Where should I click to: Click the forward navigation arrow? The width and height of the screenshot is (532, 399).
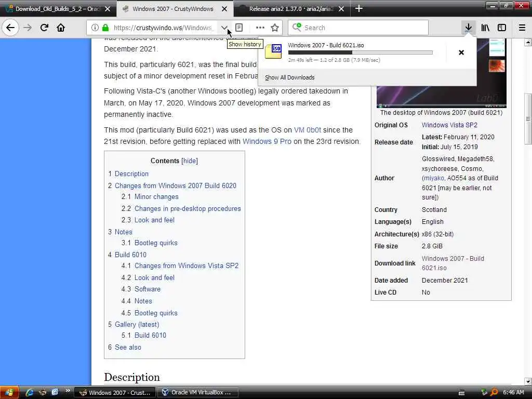[x=28, y=28]
